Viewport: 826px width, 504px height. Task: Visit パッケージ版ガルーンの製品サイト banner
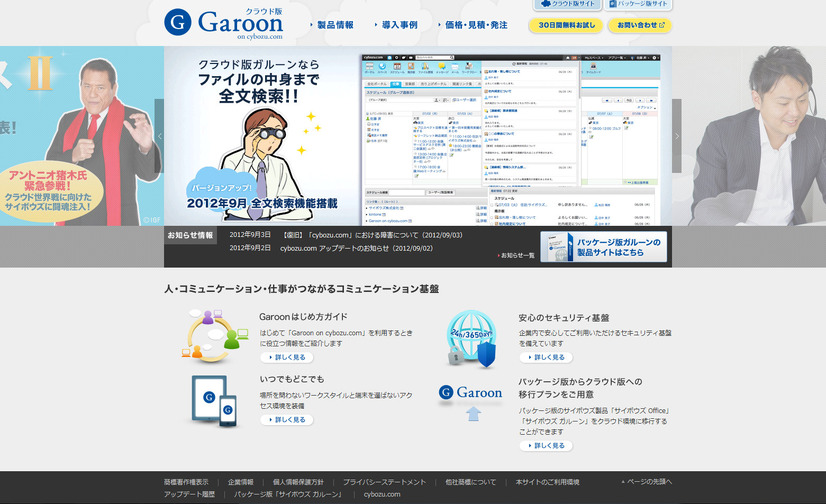pyautogui.click(x=604, y=247)
